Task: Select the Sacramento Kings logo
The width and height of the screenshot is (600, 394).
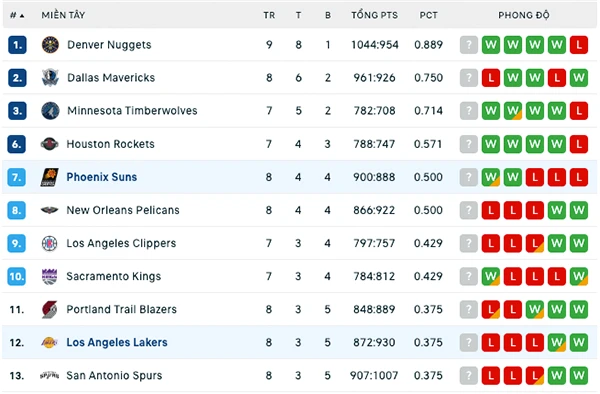Action: click(x=49, y=277)
